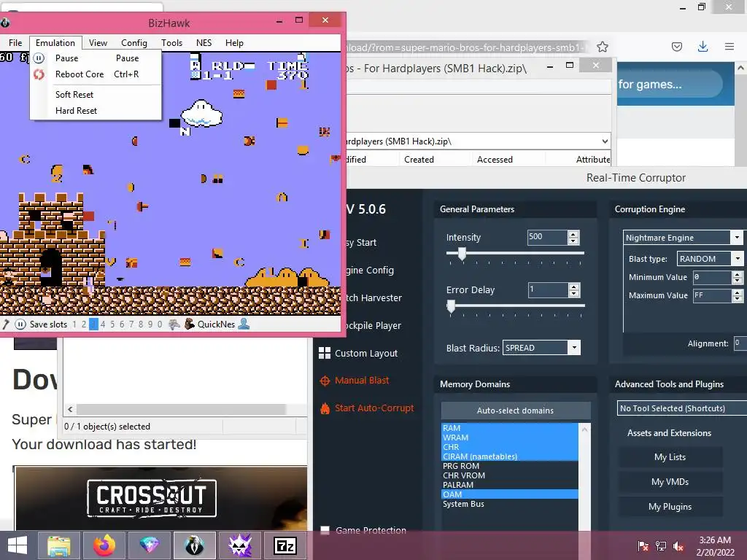Open the Blast type RANDOM dropdown
The width and height of the screenshot is (747, 560).
[738, 259]
